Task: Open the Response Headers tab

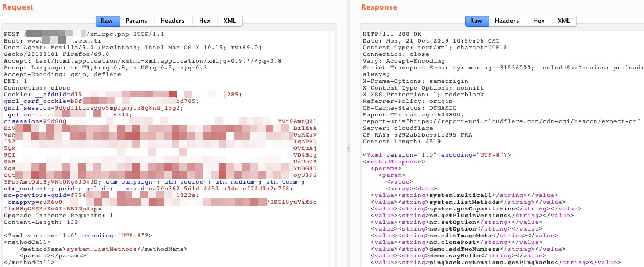Action: 506,21
